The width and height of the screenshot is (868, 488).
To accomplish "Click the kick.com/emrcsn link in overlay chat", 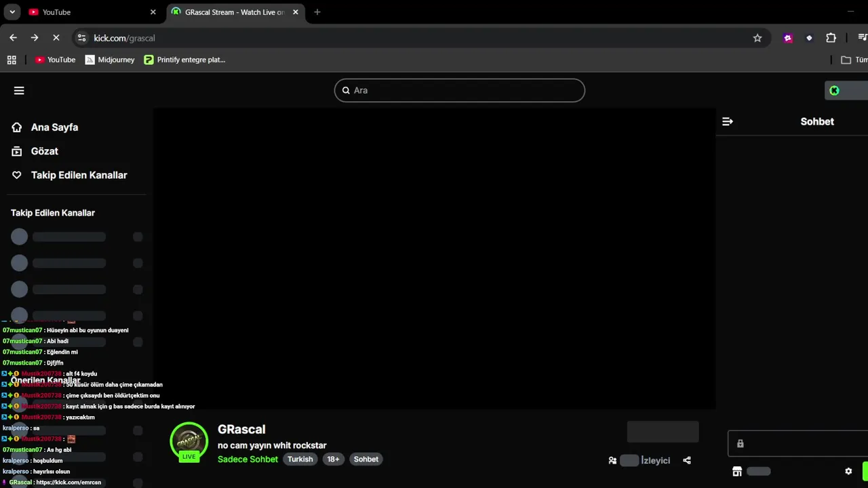I will pos(68,483).
